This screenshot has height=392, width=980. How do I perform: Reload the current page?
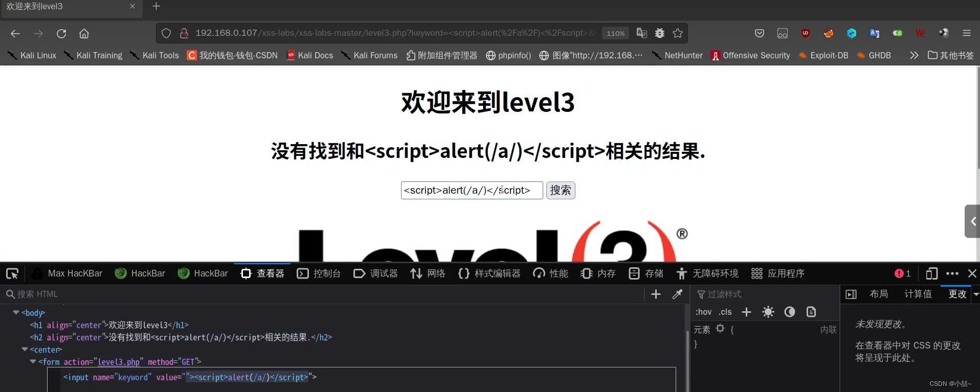pyautogui.click(x=61, y=33)
